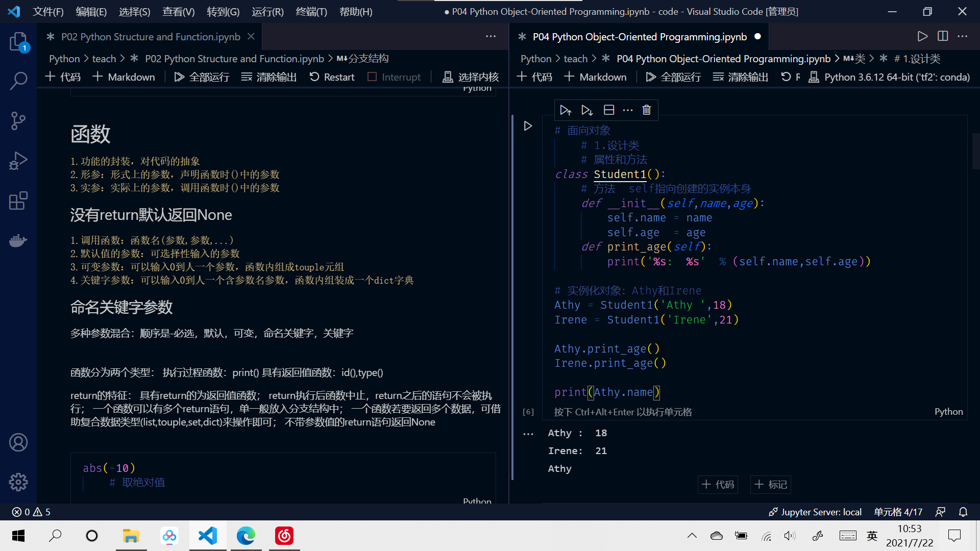This screenshot has width=980, height=551.
Task: Click the right notebook vertical scrollbar
Action: coord(975,152)
